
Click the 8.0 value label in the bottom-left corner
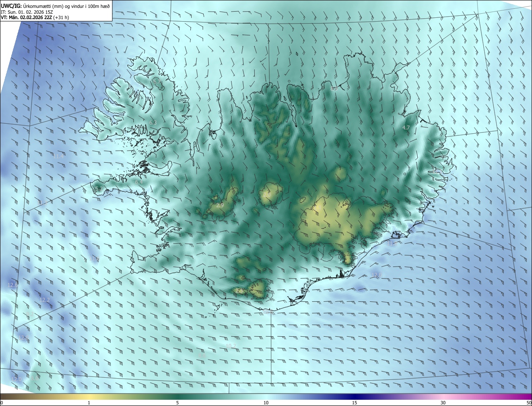pos(35,378)
